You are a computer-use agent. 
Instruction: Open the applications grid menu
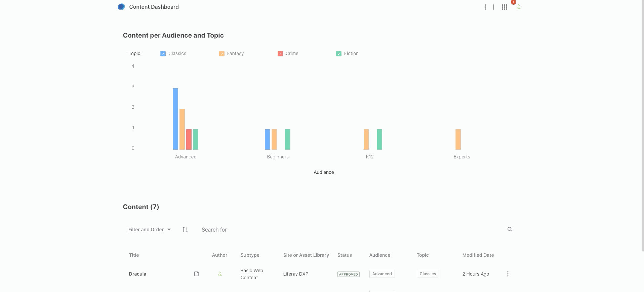click(x=504, y=7)
